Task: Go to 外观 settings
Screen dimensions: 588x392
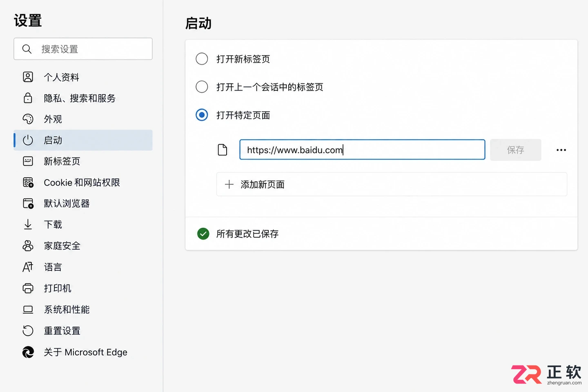Action: pyautogui.click(x=83, y=119)
